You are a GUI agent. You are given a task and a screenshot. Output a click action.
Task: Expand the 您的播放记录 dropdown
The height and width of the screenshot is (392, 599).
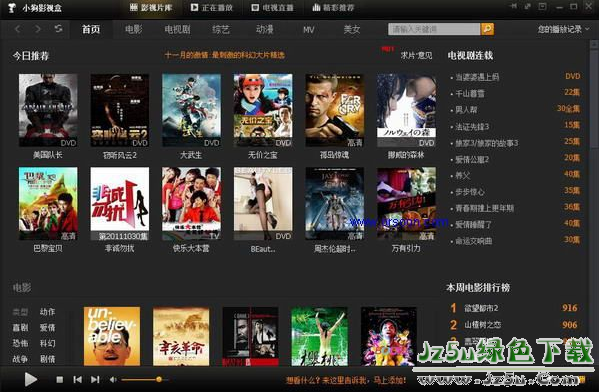point(563,29)
